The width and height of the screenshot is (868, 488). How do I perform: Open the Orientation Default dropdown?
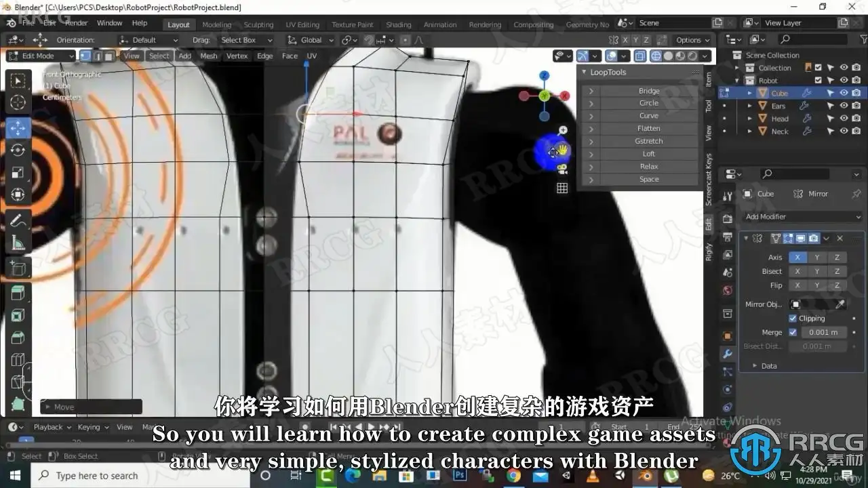(x=150, y=40)
